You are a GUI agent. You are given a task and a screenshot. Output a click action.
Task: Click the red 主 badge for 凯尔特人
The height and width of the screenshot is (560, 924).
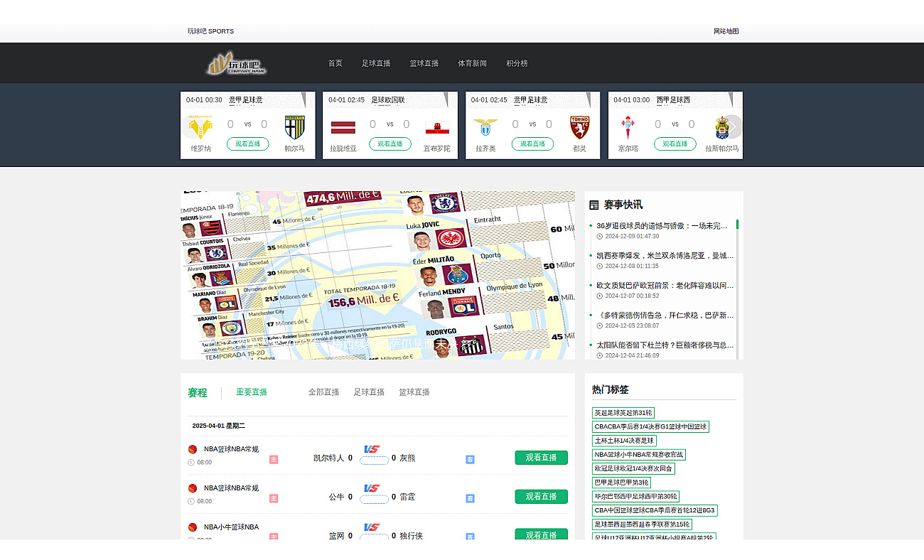274,459
